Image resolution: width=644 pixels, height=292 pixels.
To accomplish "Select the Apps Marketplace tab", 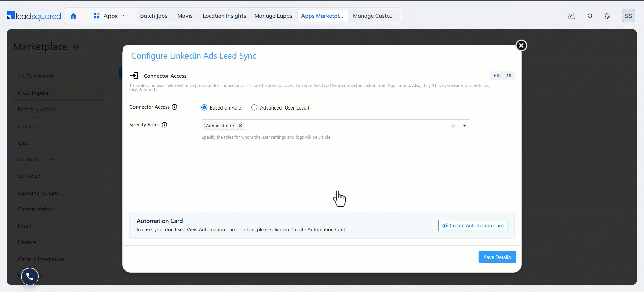I will tap(322, 16).
